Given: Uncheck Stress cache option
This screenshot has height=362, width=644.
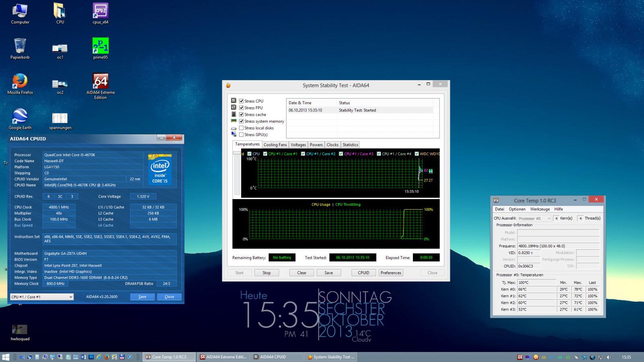Looking at the screenshot, I should 241,115.
